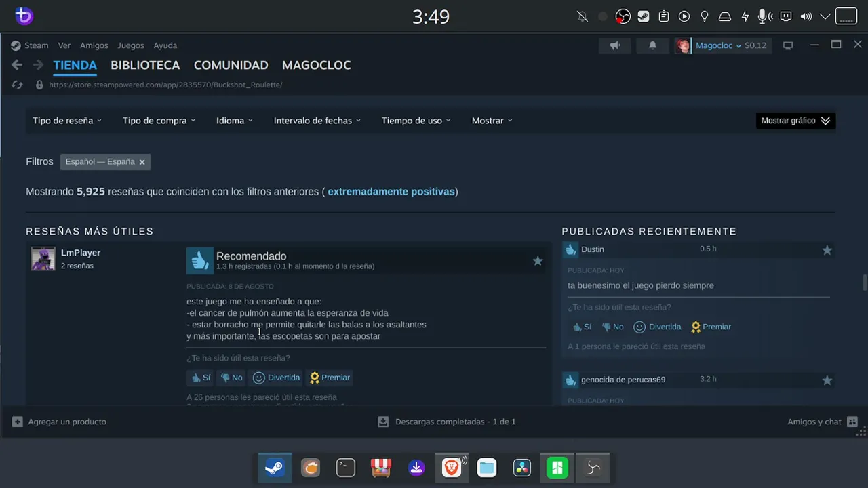868x488 pixels.
Task: Click the star on LmPlayer's review
Action: [538, 261]
